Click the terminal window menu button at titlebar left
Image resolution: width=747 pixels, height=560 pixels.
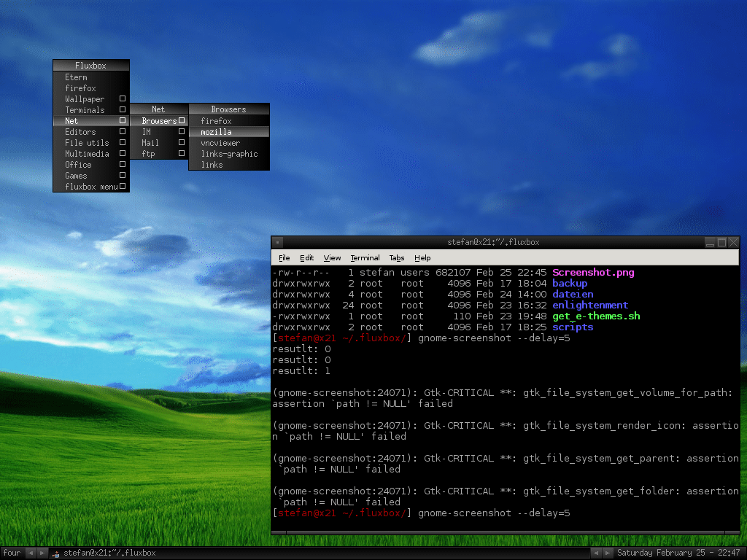click(278, 242)
